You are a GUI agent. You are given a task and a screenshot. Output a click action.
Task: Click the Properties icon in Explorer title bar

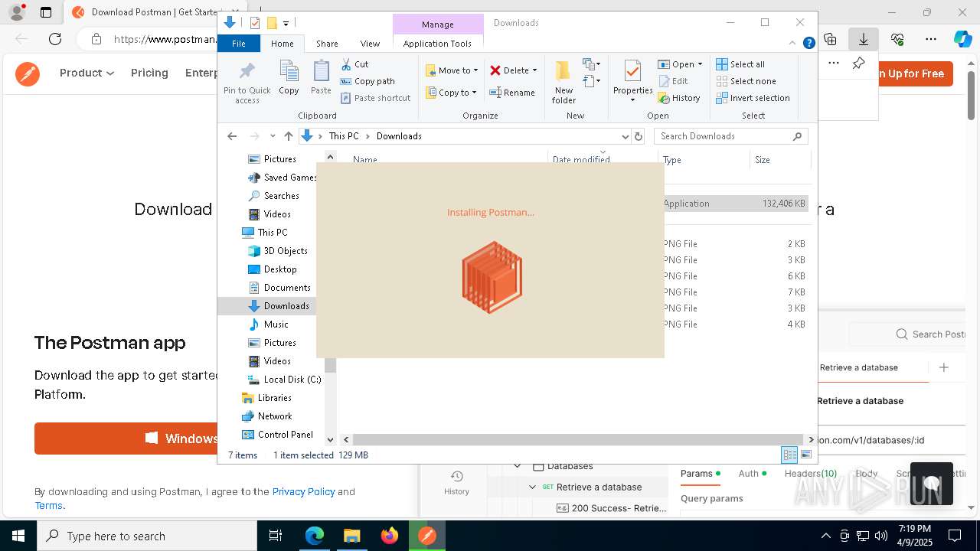(255, 23)
